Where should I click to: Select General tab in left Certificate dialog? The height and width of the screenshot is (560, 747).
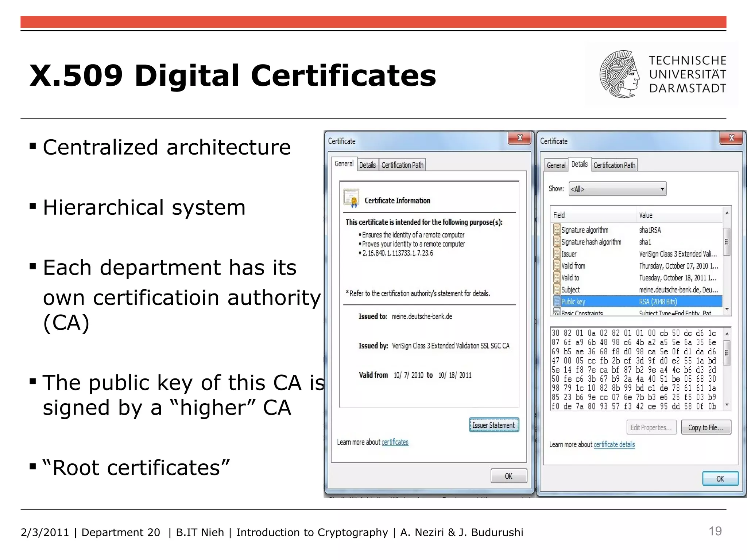[344, 164]
